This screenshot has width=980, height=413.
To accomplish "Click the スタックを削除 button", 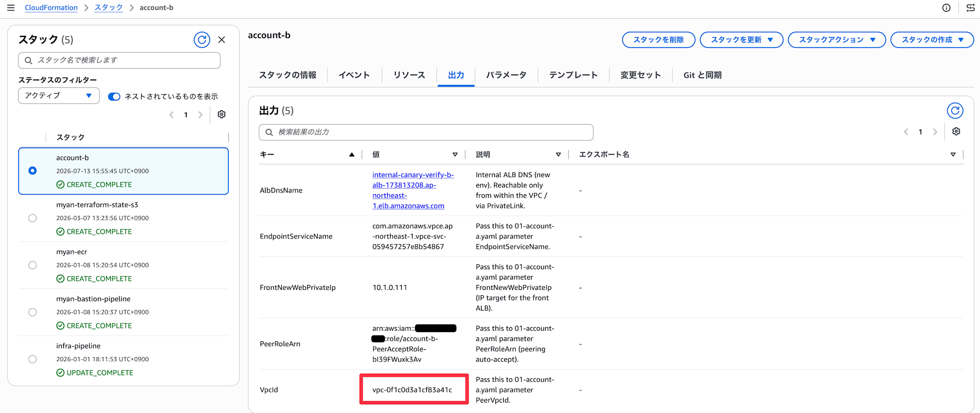I will click(x=659, y=40).
